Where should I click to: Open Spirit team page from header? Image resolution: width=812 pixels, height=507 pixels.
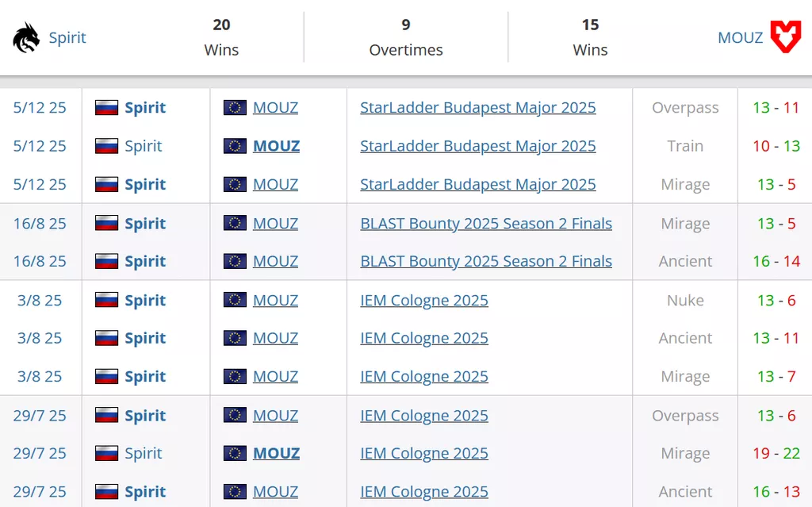click(67, 37)
